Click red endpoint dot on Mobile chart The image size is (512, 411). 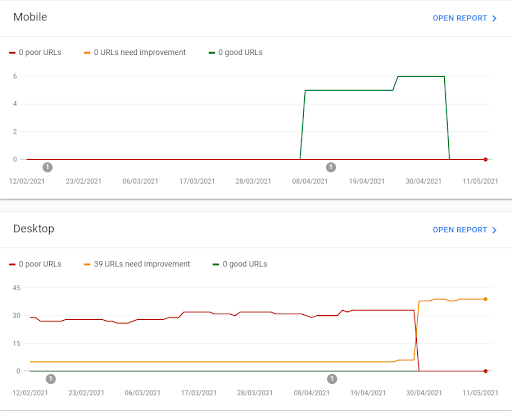pyautogui.click(x=486, y=159)
